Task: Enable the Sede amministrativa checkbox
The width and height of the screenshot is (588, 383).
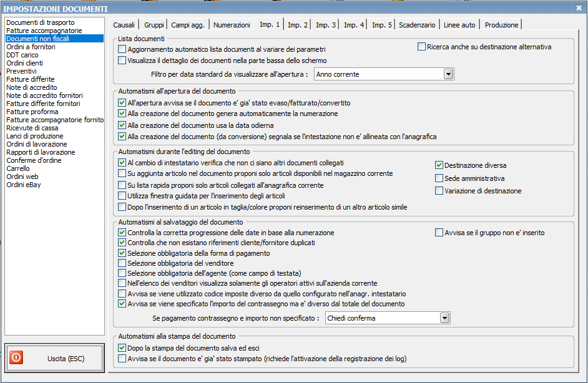Action: (x=439, y=178)
